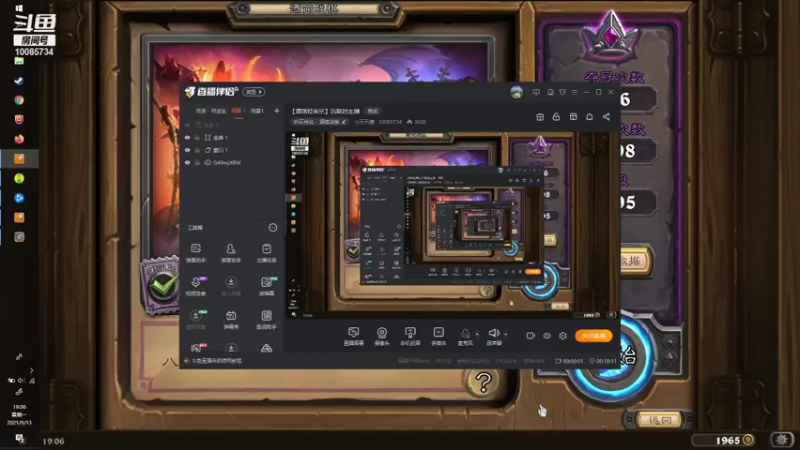Click the live preview thumbnail in streaming app
Image resolution: width=800 pixels, height=450 pixels.
click(x=452, y=226)
